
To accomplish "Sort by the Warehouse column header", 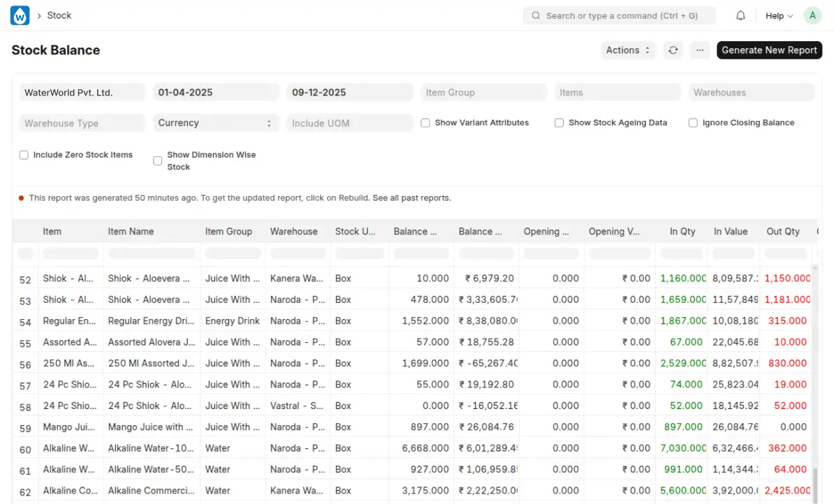I will (293, 231).
